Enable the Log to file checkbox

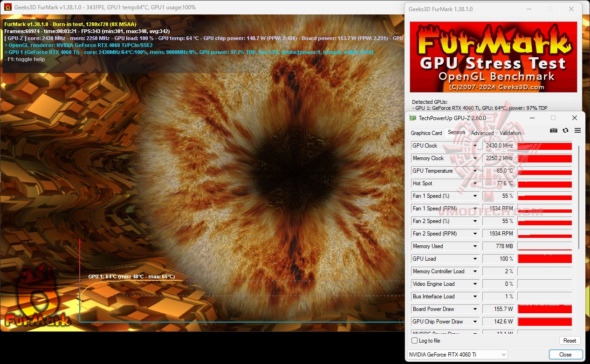pos(414,341)
